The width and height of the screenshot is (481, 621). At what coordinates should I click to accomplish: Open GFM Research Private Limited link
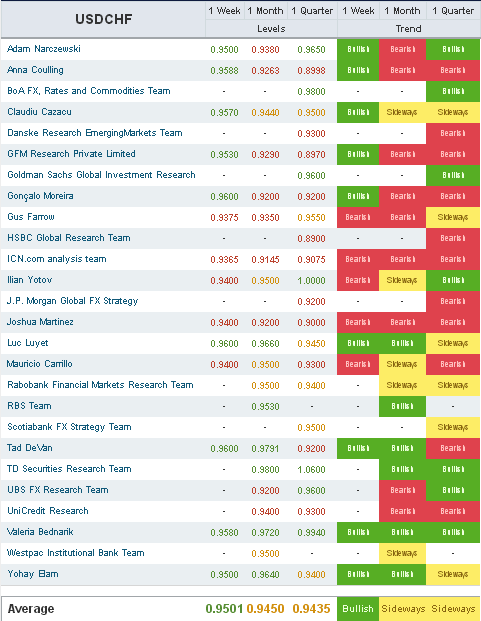71,154
